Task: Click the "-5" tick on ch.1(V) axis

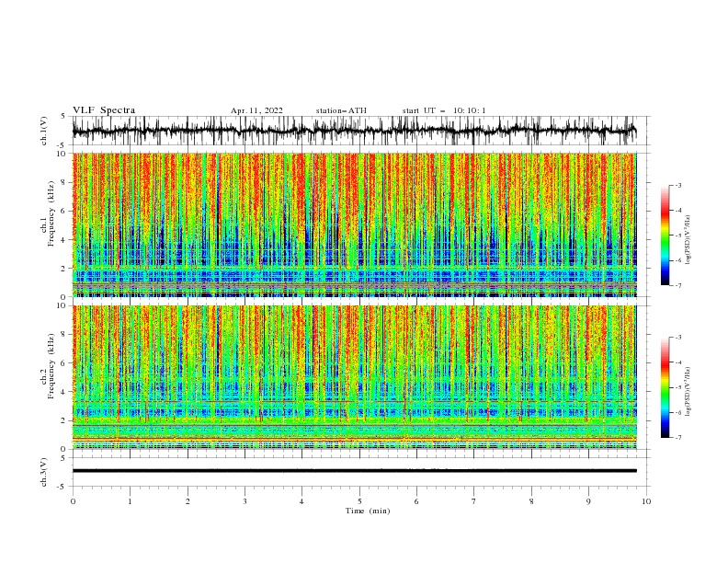Action: coord(62,145)
